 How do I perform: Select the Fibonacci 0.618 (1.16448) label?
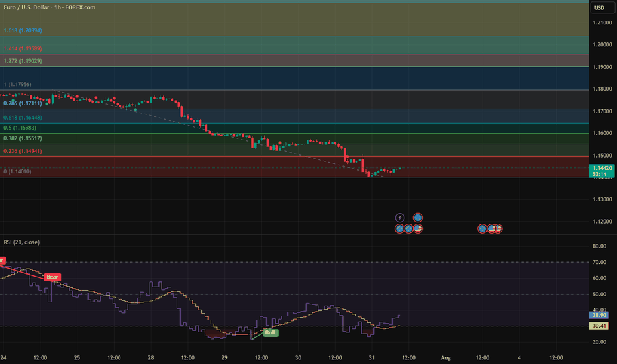[23, 118]
